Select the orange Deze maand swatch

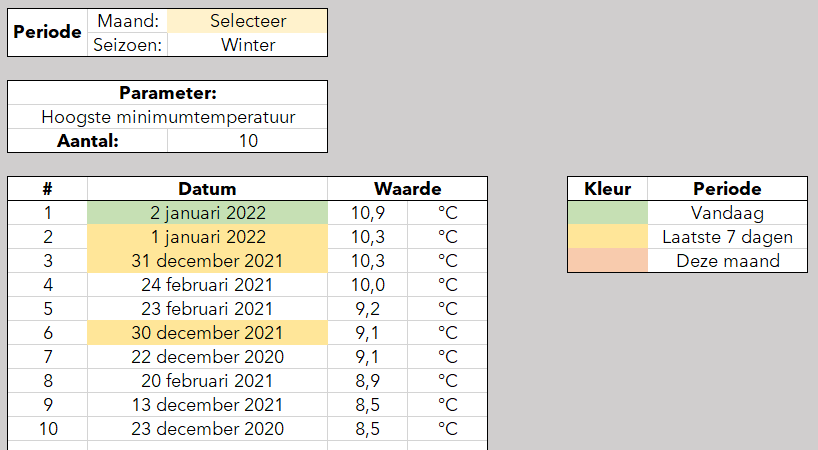pyautogui.click(x=608, y=261)
